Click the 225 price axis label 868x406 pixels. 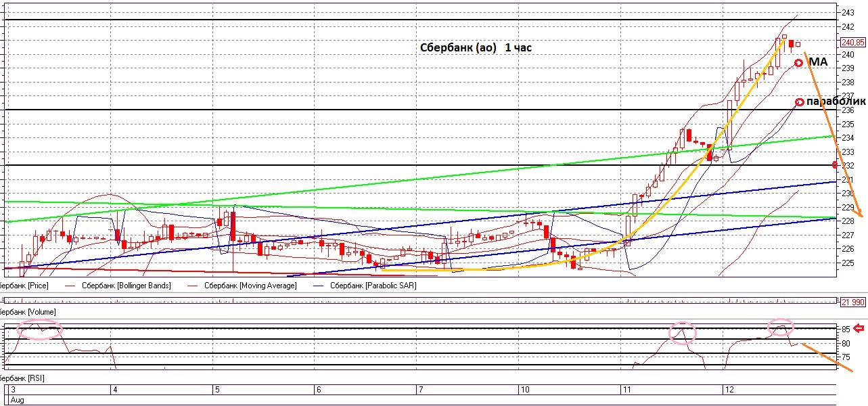(x=848, y=263)
